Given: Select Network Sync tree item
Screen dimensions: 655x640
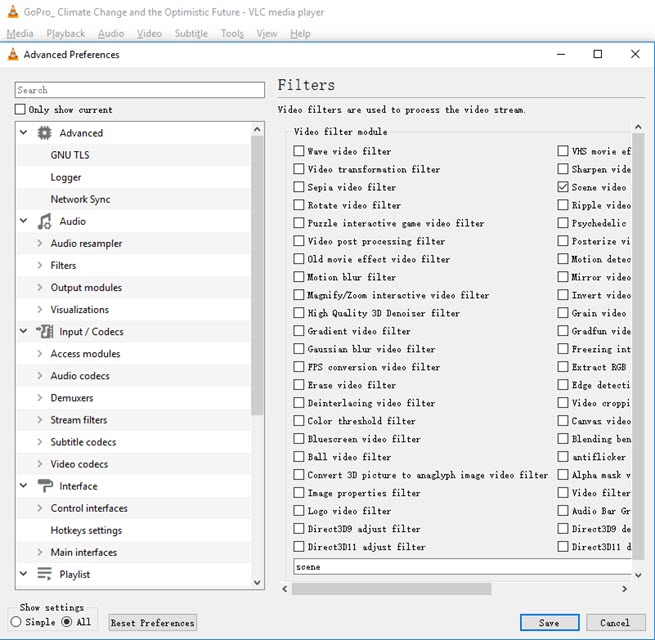Looking at the screenshot, I should [x=80, y=199].
